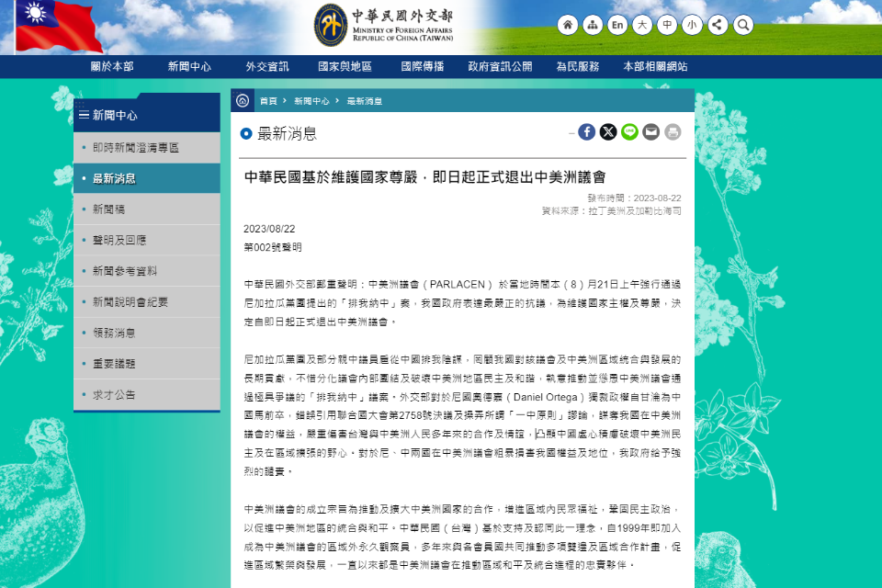Set large font size 大
The image size is (882, 588).
(642, 25)
